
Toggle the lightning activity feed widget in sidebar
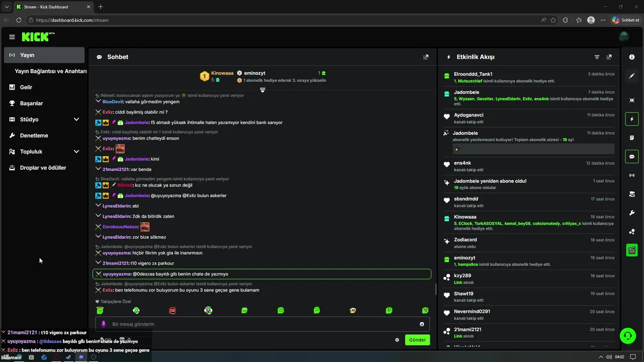(x=632, y=119)
